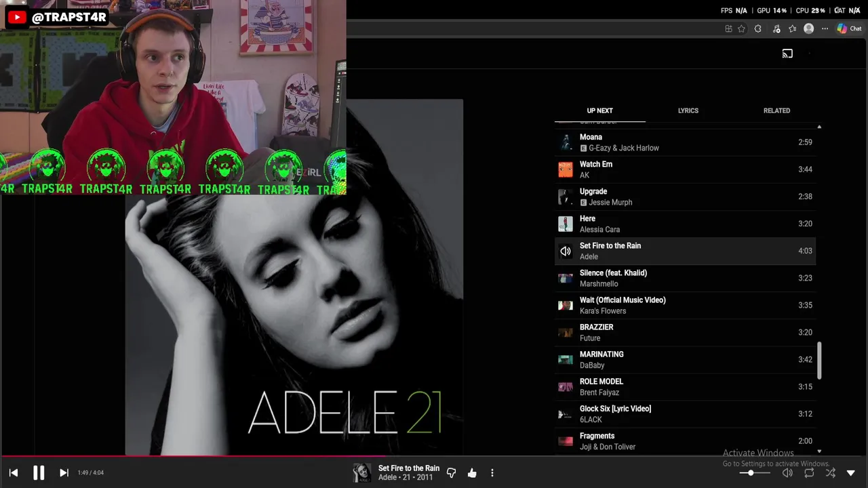Open the Copilot Chat button

849,28
